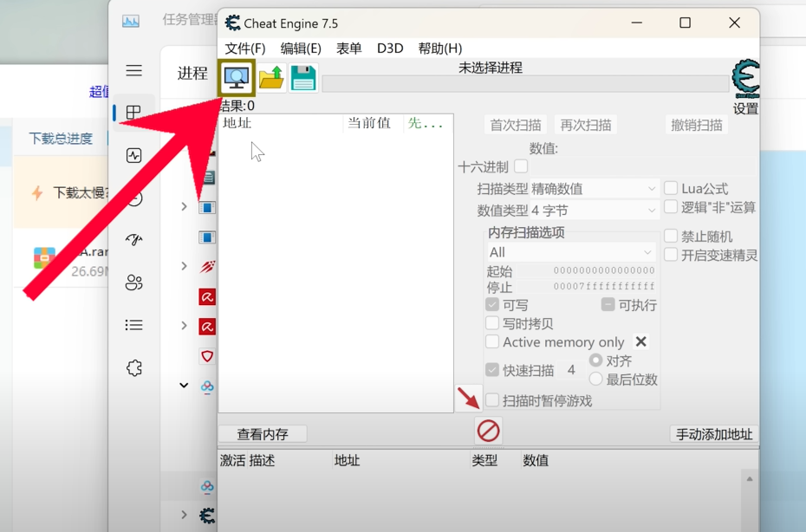806x532 pixels.
Task: Click the 首次扫描 button
Action: pyautogui.click(x=515, y=124)
